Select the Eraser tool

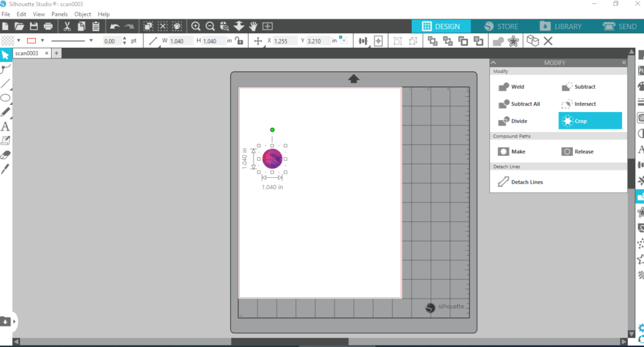click(x=6, y=155)
